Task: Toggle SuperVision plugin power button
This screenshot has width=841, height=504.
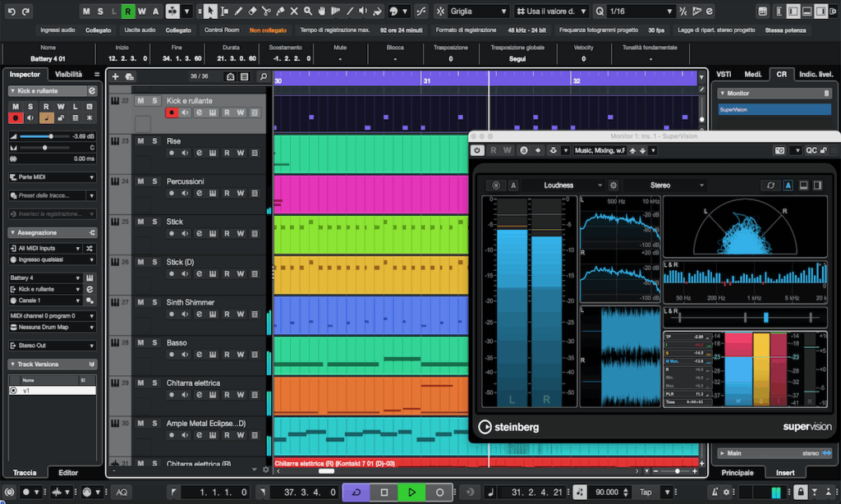Action: [x=477, y=151]
